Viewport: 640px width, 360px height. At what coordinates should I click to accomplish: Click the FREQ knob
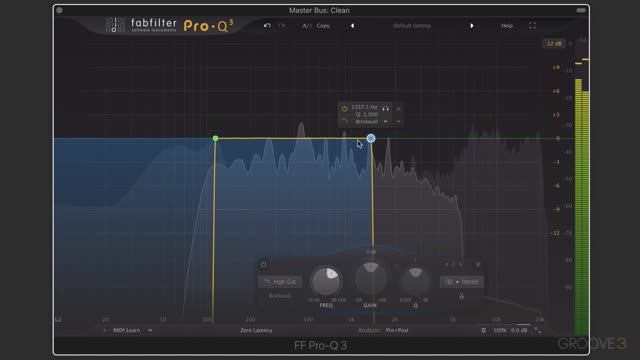[x=326, y=281]
